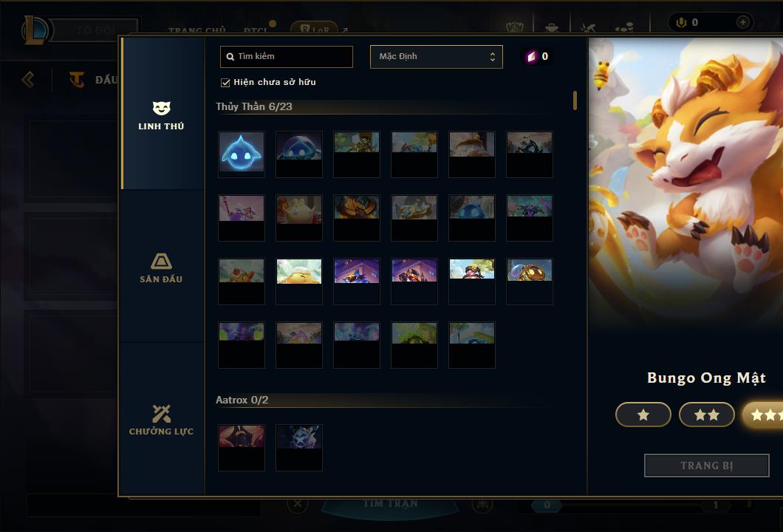Click the collection list scrollbar handle
Viewport: 783px width, 532px height.
pos(575,100)
